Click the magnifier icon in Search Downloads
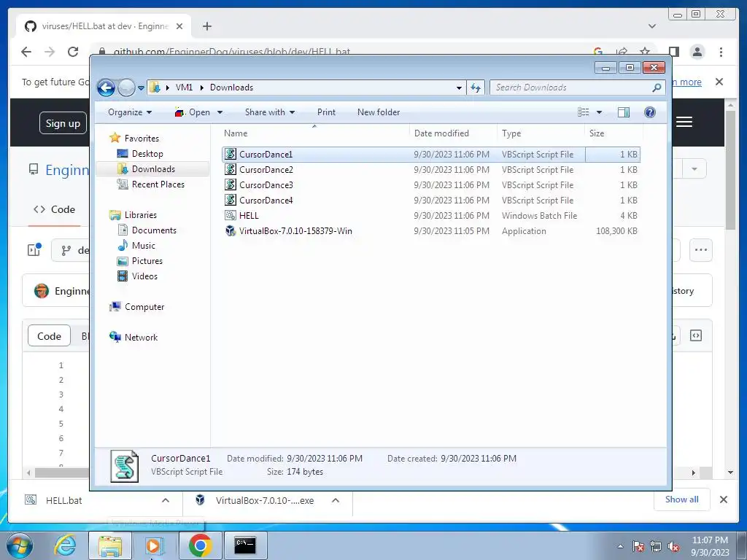 point(657,87)
